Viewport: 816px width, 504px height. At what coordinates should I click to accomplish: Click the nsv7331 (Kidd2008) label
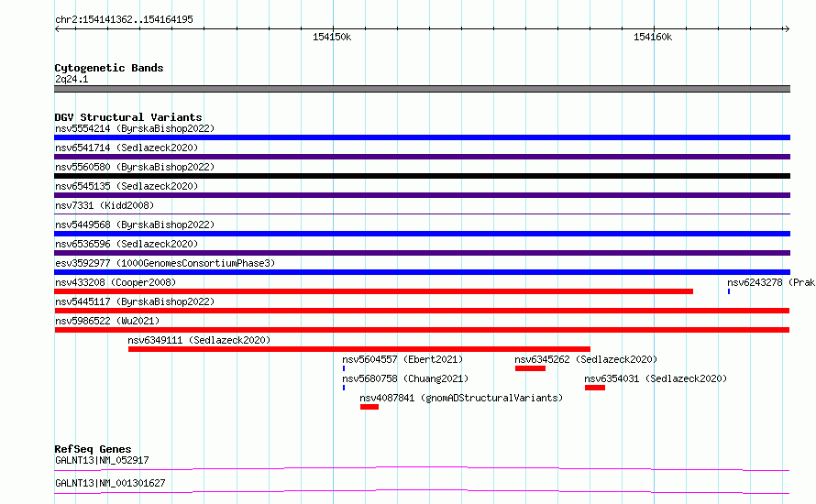pyautogui.click(x=105, y=205)
